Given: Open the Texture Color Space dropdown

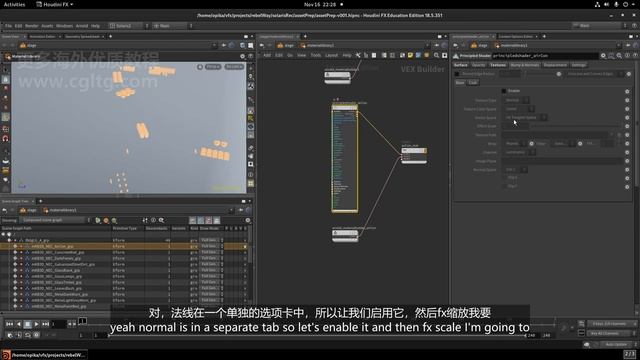Looking at the screenshot, I should 519,109.
